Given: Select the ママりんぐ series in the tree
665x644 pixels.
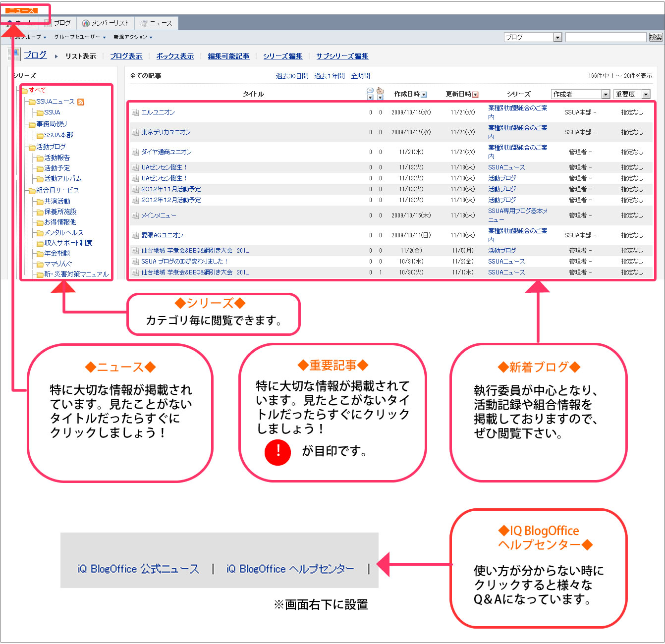Looking at the screenshot, I should coord(58,264).
